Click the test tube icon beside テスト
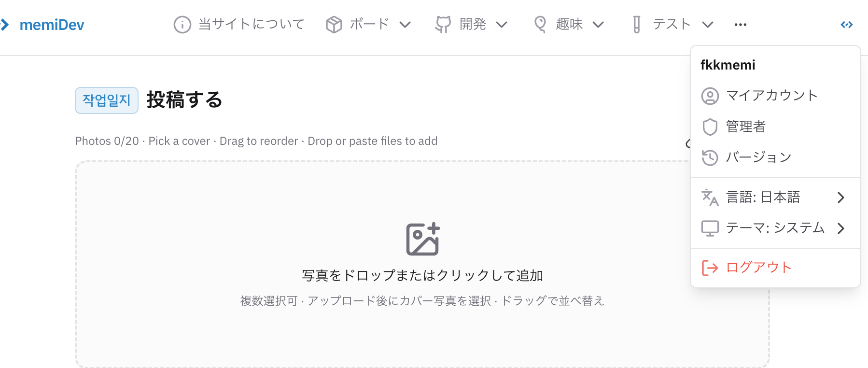 coord(637,25)
